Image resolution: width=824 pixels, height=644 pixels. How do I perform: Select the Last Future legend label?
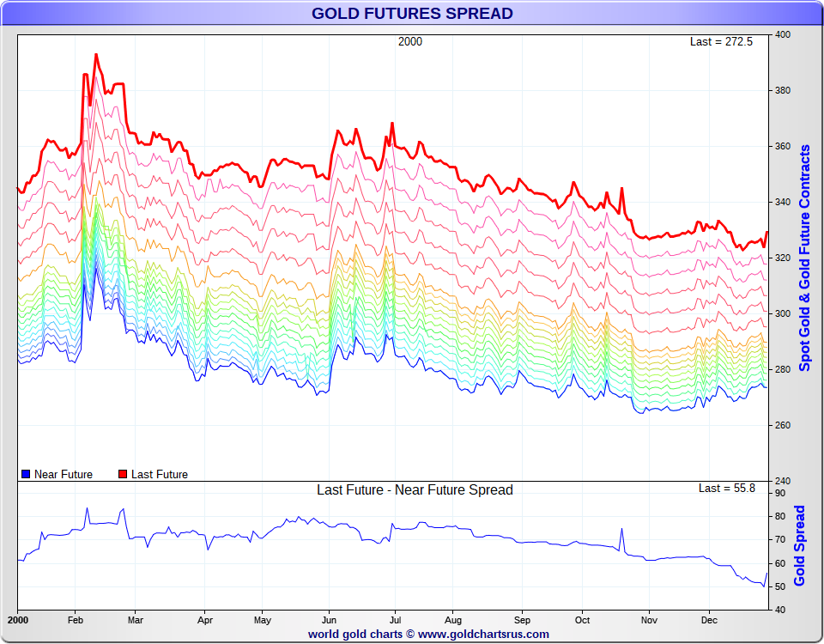click(160, 474)
